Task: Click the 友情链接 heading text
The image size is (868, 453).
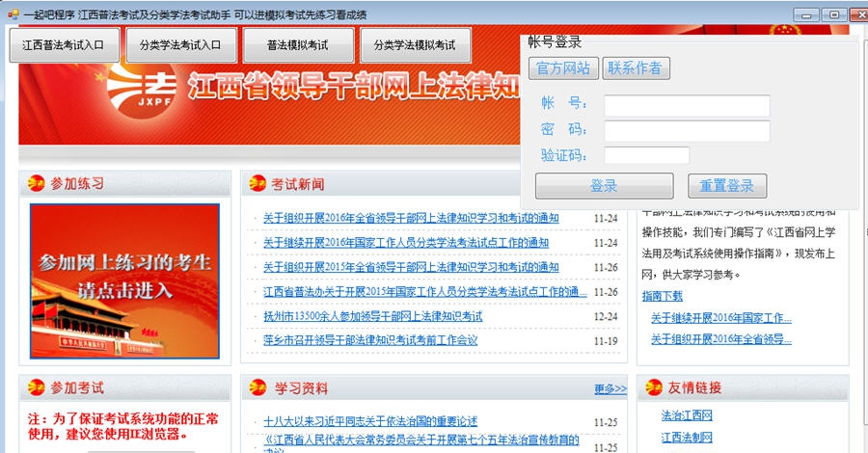Action: click(x=694, y=387)
